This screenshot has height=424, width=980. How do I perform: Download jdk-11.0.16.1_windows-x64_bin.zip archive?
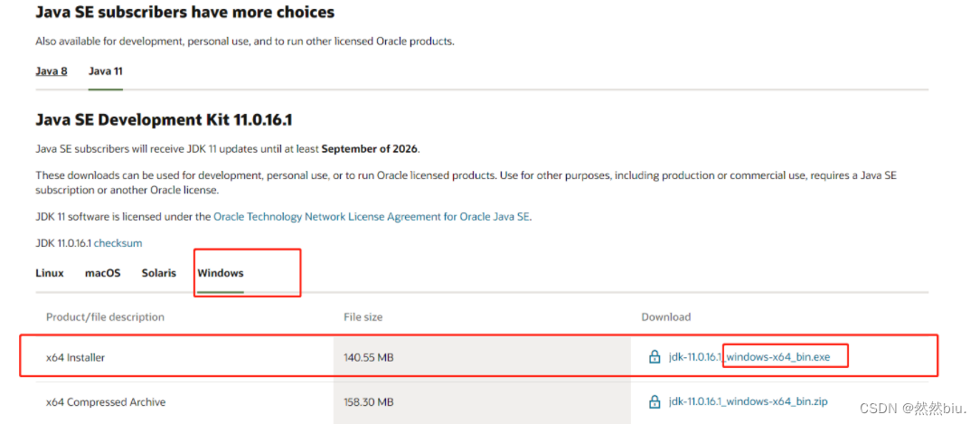[749, 401]
